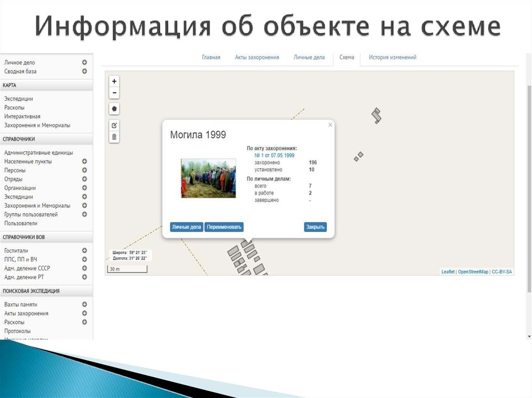Expand the Персоны entry with its plus icon
Viewport: 532px width, 398px height.
[84, 170]
